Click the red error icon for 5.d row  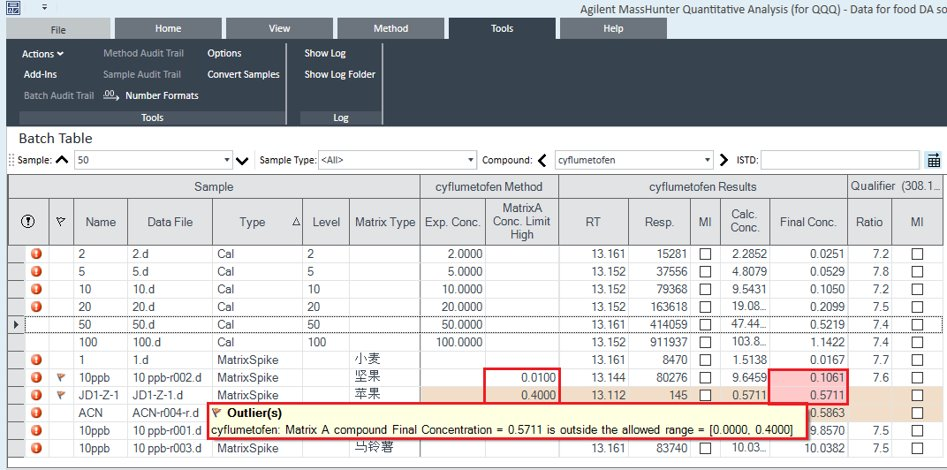pyautogui.click(x=36, y=271)
